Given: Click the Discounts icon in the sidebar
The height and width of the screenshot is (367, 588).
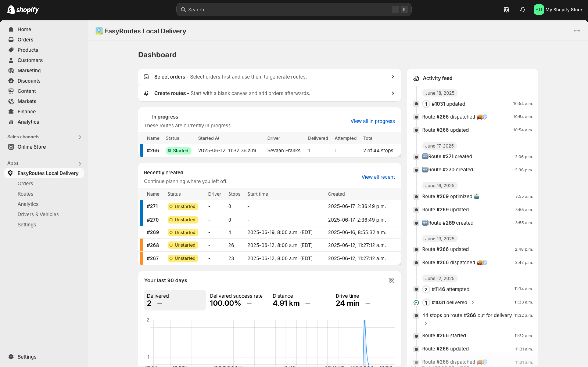Looking at the screenshot, I should click(x=11, y=81).
